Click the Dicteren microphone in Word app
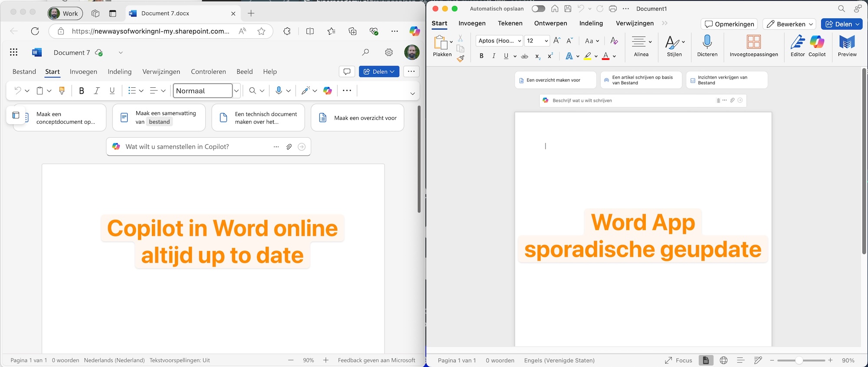This screenshot has height=367, width=868. [707, 46]
